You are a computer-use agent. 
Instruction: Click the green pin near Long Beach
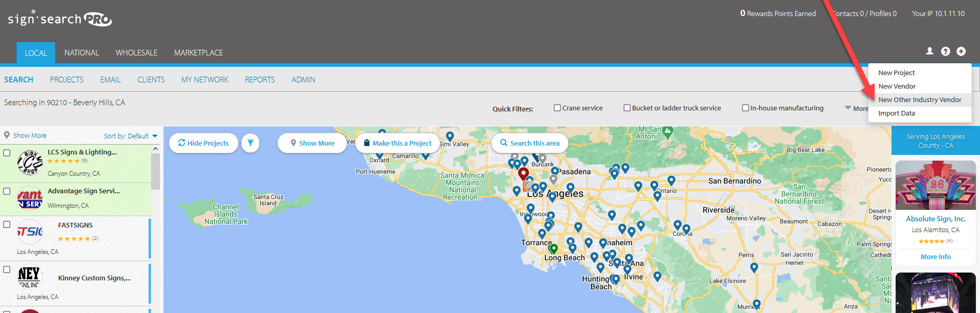[554, 249]
